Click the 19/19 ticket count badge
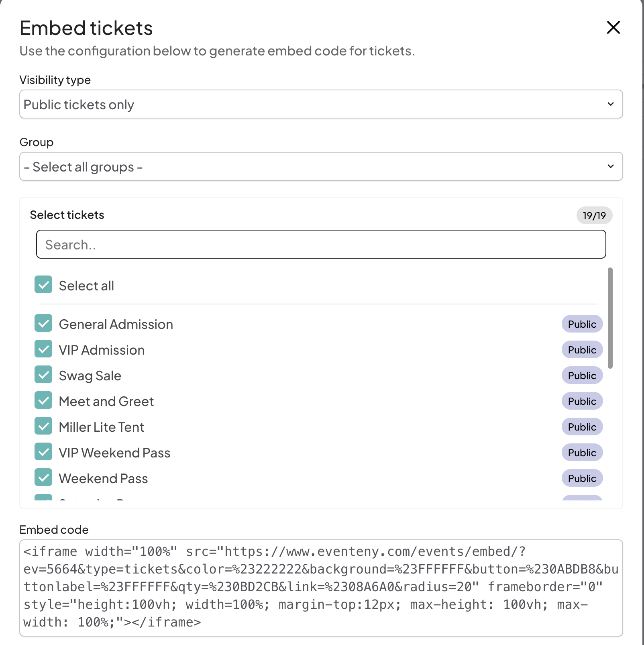This screenshot has width=644, height=645. click(x=594, y=216)
